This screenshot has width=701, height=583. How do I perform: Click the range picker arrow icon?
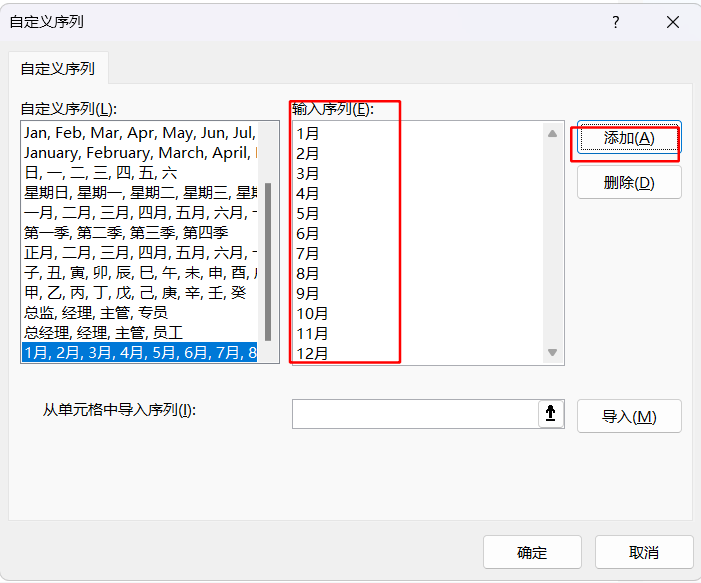(551, 414)
